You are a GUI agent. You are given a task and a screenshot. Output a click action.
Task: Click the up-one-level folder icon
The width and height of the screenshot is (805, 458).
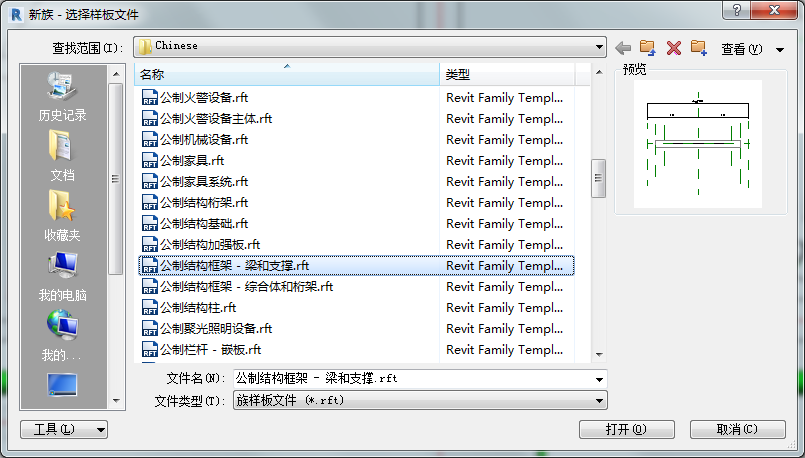[x=648, y=48]
